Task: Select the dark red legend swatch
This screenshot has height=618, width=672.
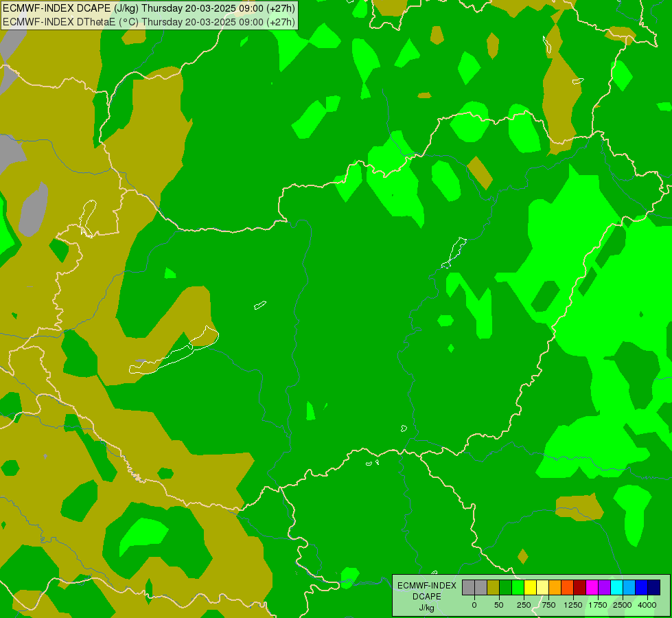Action: (579, 587)
